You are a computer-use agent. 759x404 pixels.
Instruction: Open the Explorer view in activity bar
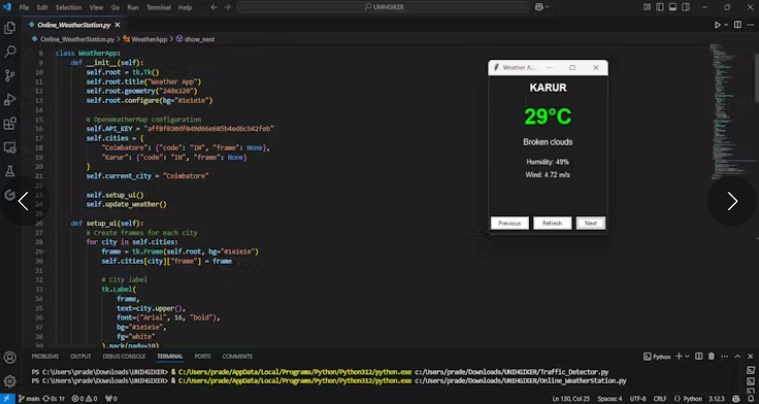10,27
